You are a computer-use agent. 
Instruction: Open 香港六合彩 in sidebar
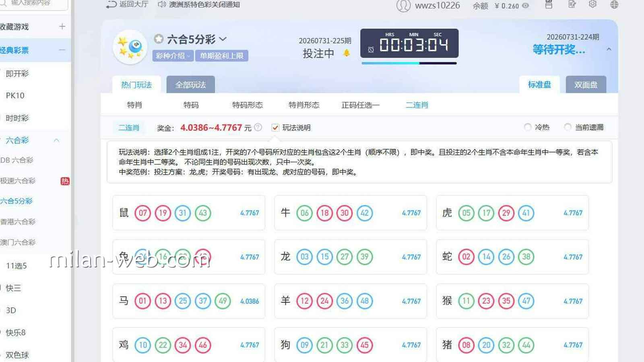coord(18,222)
